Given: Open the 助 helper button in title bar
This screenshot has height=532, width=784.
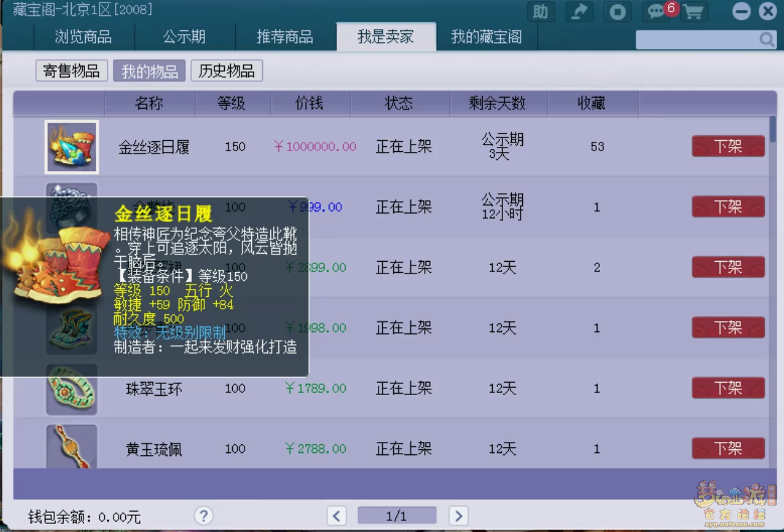Looking at the screenshot, I should click(540, 12).
